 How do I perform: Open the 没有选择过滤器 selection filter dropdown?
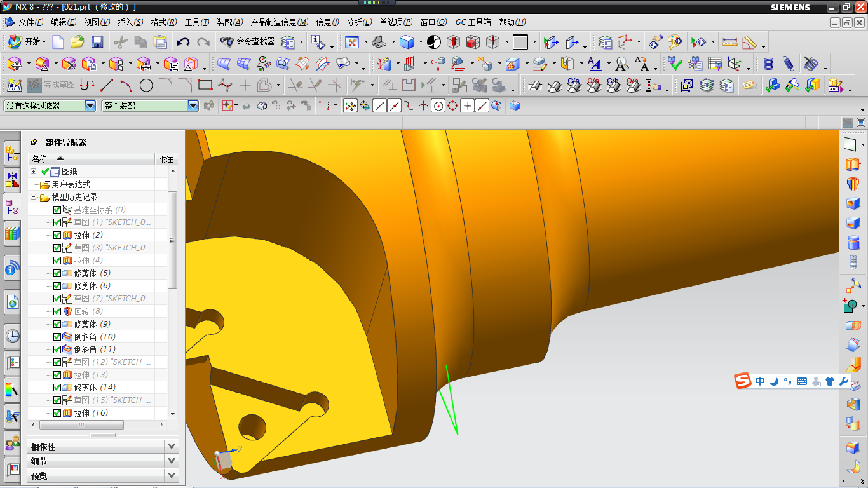[x=90, y=105]
